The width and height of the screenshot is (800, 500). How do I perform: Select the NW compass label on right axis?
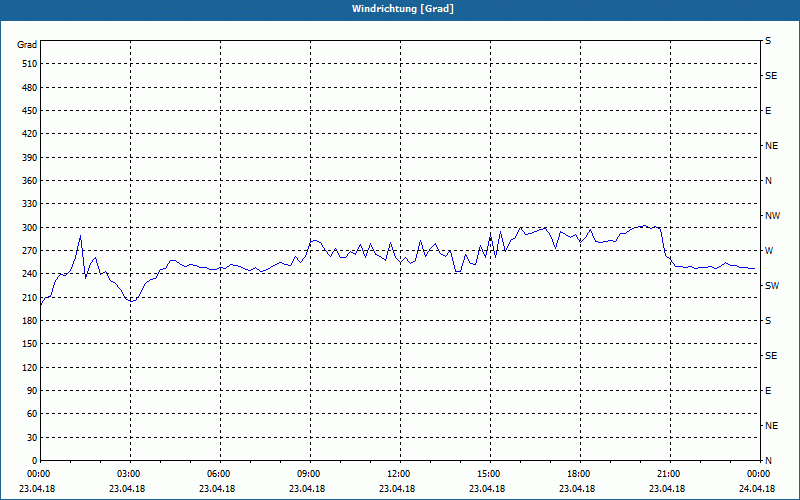pyautogui.click(x=772, y=216)
